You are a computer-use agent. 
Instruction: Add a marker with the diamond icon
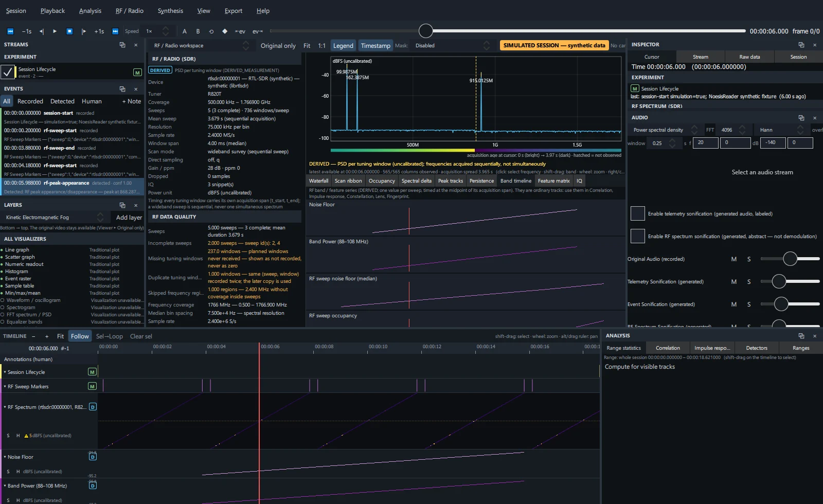(225, 31)
